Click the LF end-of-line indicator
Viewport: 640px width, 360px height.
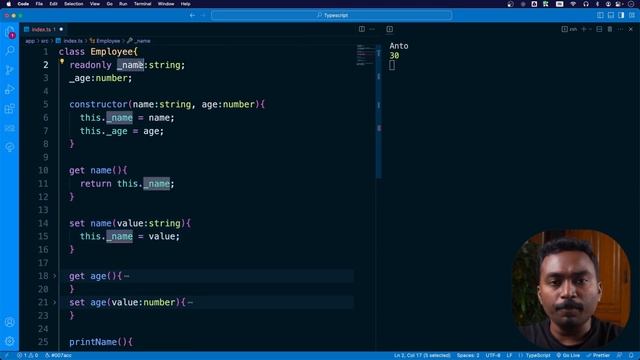(x=509, y=356)
